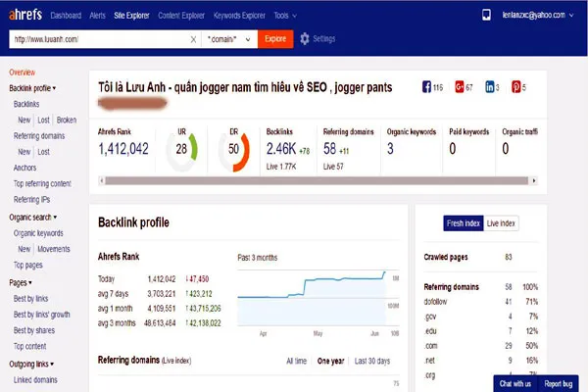588x392 pixels.
Task: Open Alerts in the top navigation
Action: pyautogui.click(x=97, y=16)
